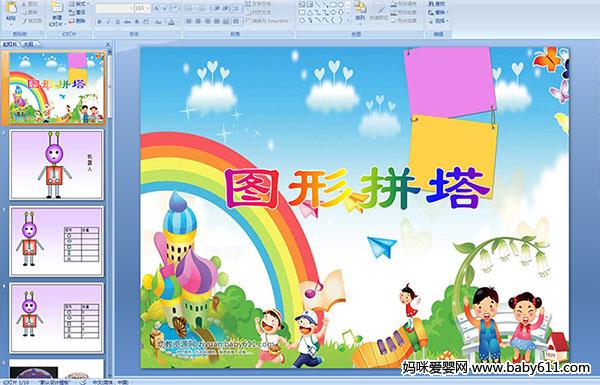Select the second slide thumbnail with the robot
Viewport: 600px width, 385px height.
click(57, 165)
